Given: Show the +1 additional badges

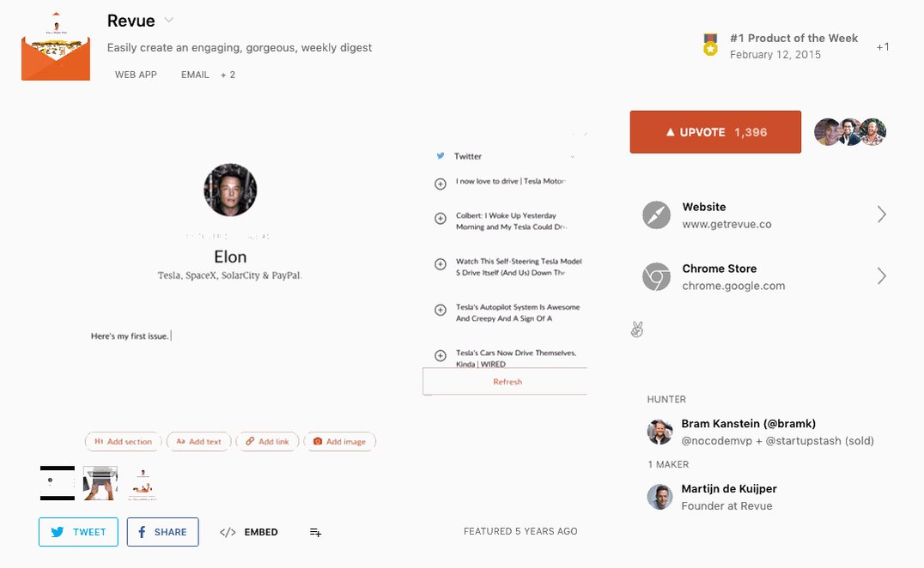Looking at the screenshot, I should pos(883,46).
